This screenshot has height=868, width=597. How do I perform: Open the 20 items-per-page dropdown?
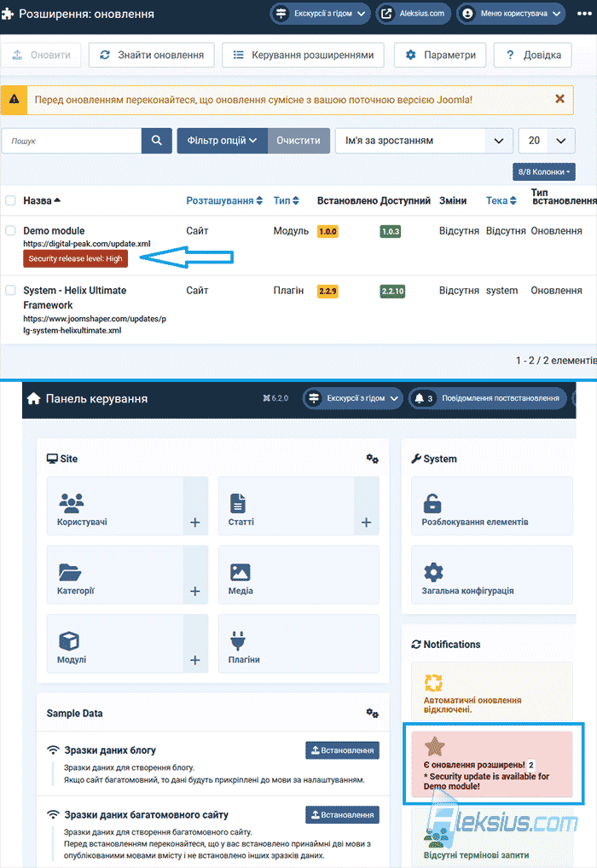(547, 141)
